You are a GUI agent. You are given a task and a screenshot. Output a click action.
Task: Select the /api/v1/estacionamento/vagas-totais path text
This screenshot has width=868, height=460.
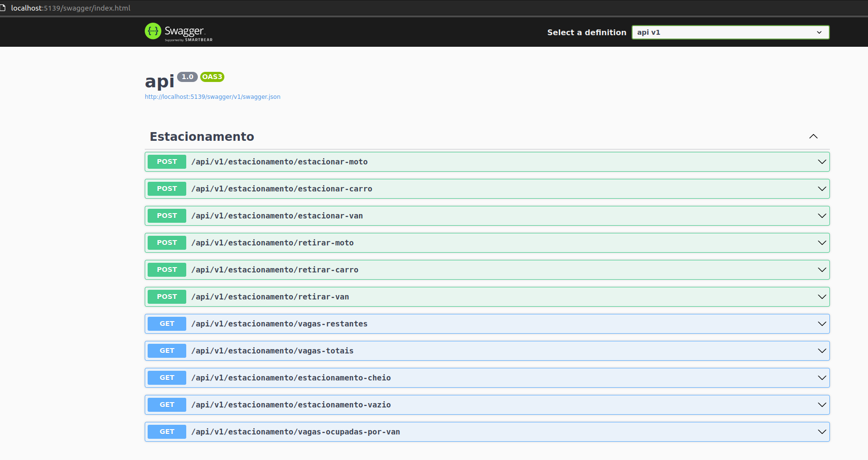[x=273, y=351]
